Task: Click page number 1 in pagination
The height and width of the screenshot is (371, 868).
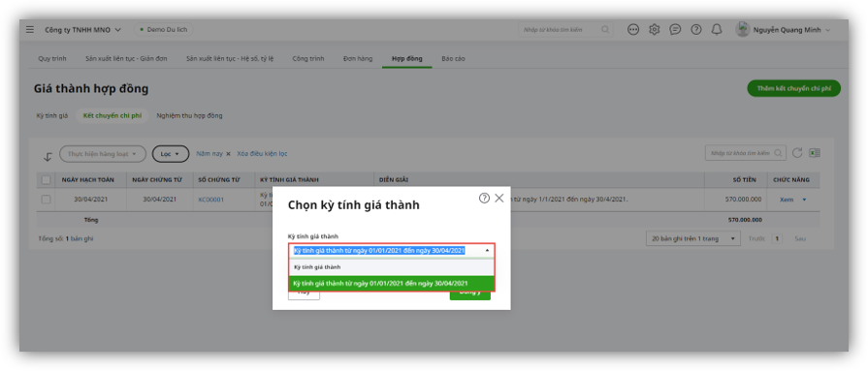Action: coord(778,239)
